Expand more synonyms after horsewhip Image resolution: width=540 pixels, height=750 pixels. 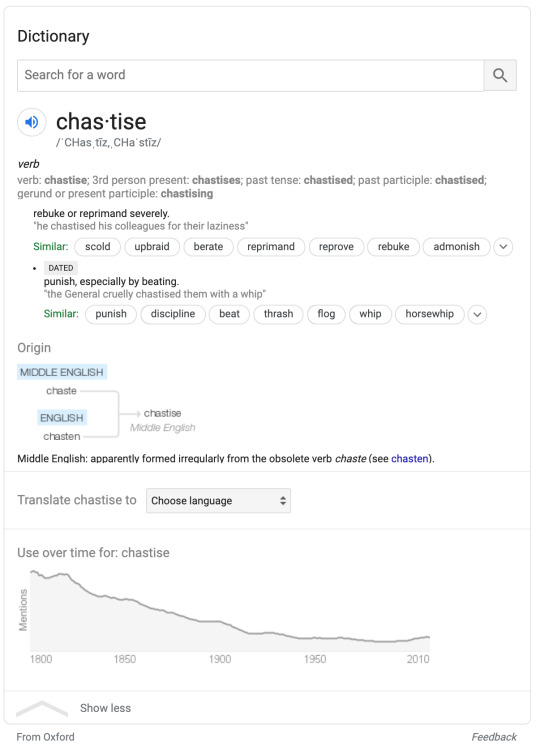click(x=477, y=314)
